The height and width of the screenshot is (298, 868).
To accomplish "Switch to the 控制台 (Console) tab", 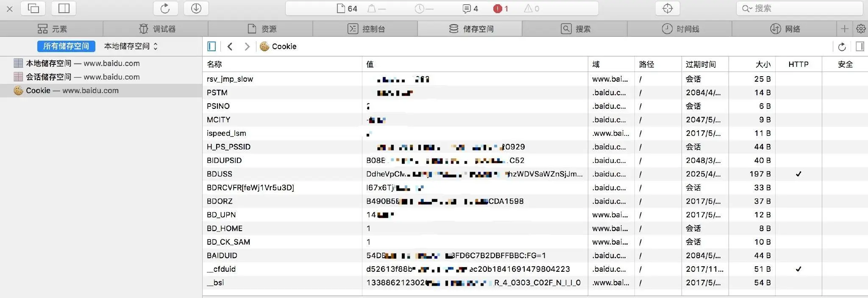I will click(x=365, y=29).
